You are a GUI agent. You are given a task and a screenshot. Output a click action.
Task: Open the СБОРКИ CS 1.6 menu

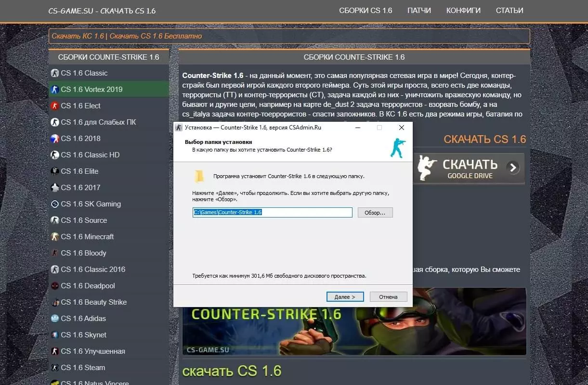pyautogui.click(x=366, y=11)
